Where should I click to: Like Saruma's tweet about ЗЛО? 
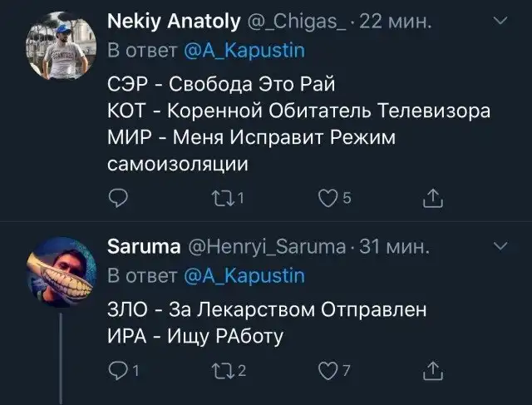[x=330, y=370]
